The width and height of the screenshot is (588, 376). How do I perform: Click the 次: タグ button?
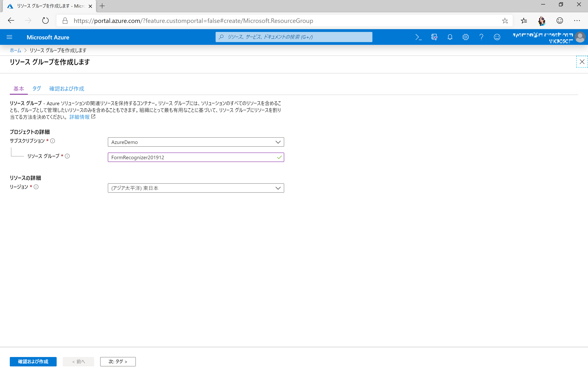click(118, 362)
